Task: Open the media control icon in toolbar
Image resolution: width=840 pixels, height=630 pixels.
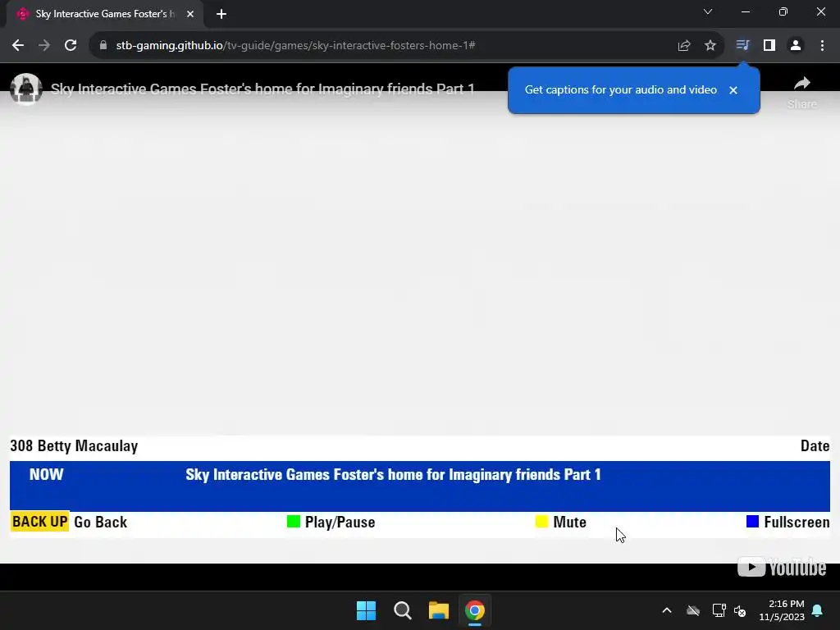Action: pyautogui.click(x=742, y=45)
